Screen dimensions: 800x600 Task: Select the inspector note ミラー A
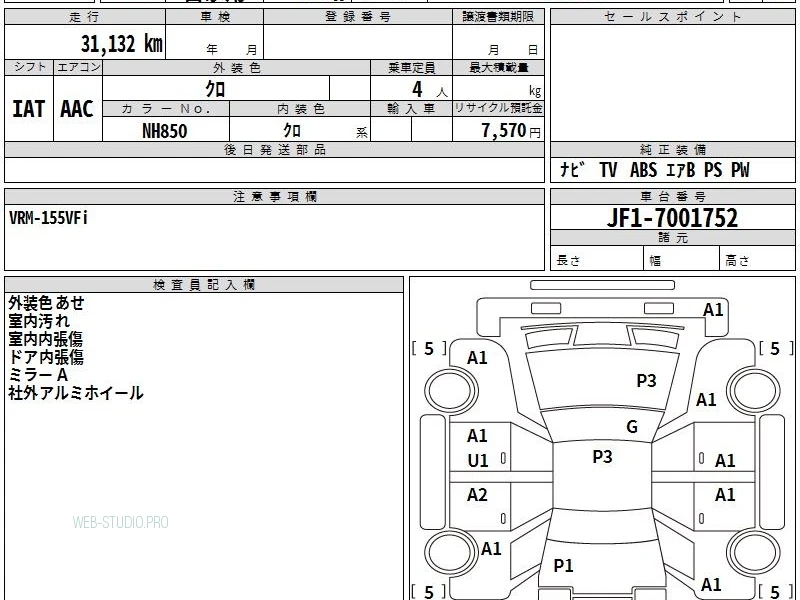(x=38, y=375)
